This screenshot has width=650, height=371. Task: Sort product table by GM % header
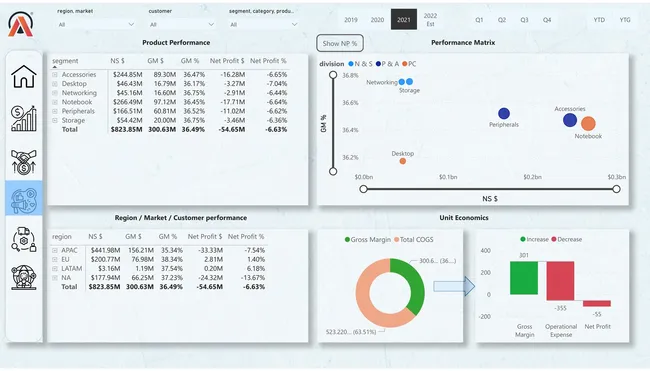(x=190, y=61)
